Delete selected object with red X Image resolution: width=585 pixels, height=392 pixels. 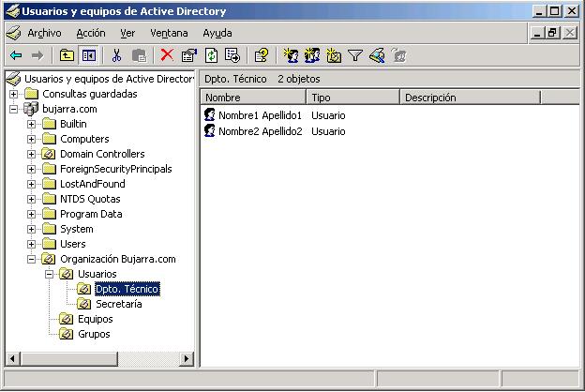[x=167, y=55]
